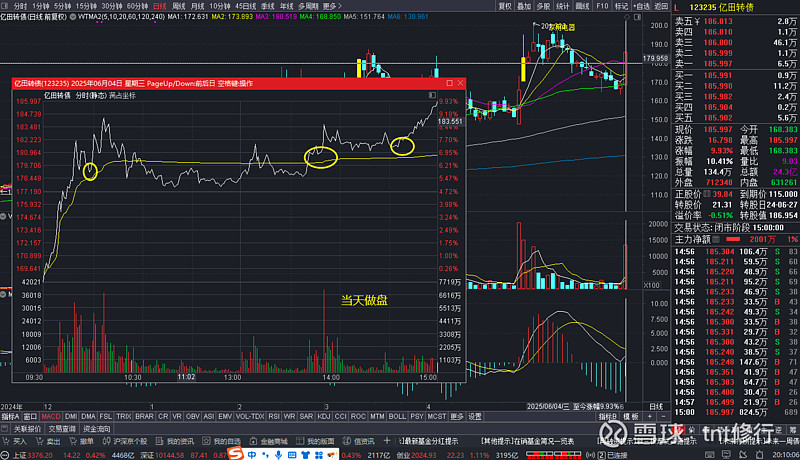Toggle the 主力净额 small square icon

(x=716, y=239)
